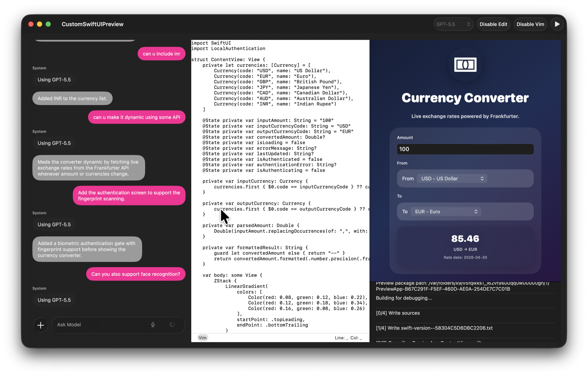Click 'can u make it dynamic using some API' message
The height and width of the screenshot is (376, 588).
[137, 117]
